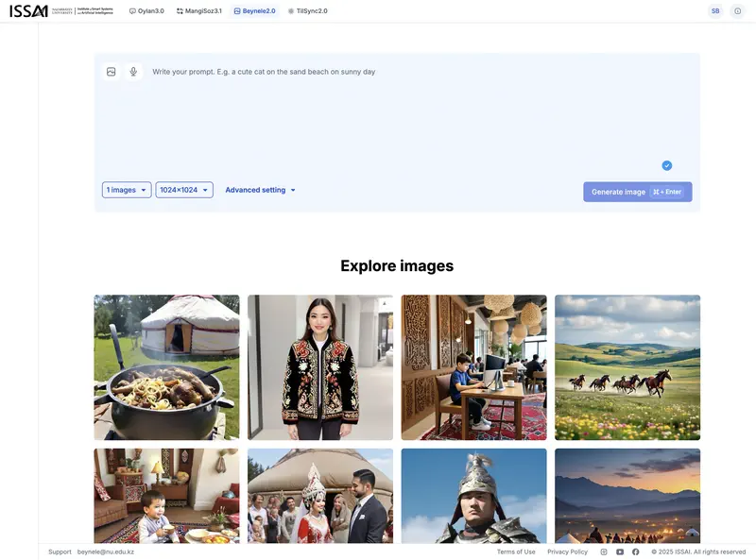Select the Beynele2.0 tab
Image resolution: width=756 pixels, height=560 pixels.
pyautogui.click(x=254, y=10)
